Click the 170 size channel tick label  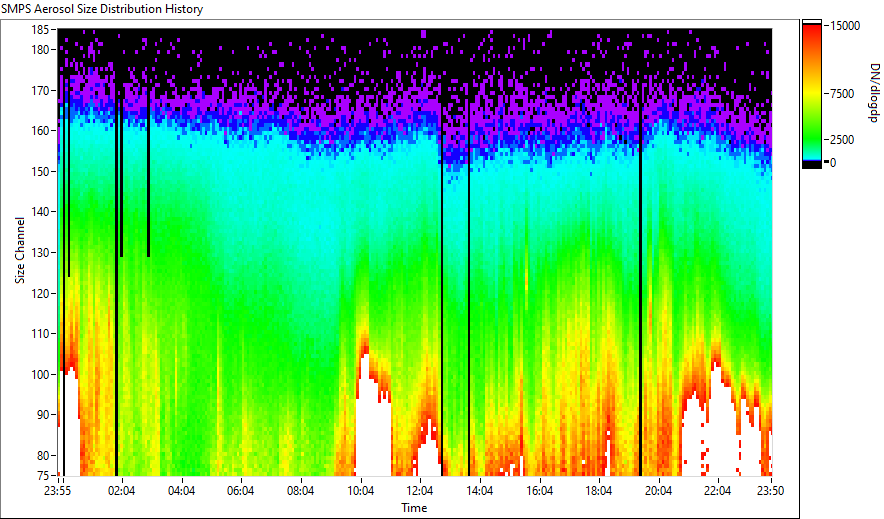pyautogui.click(x=41, y=90)
